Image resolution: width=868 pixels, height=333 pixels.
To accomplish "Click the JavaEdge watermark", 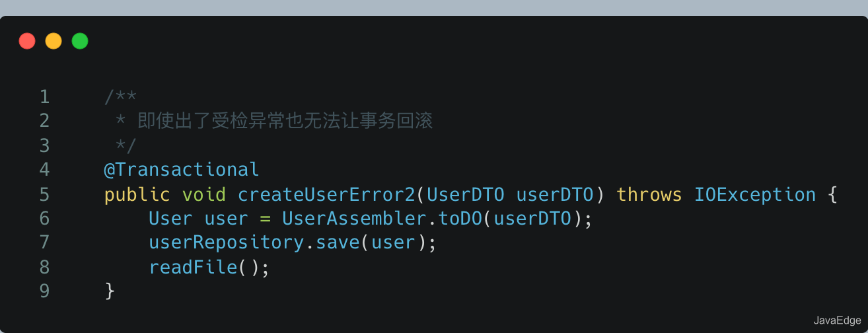I will coord(837,320).
